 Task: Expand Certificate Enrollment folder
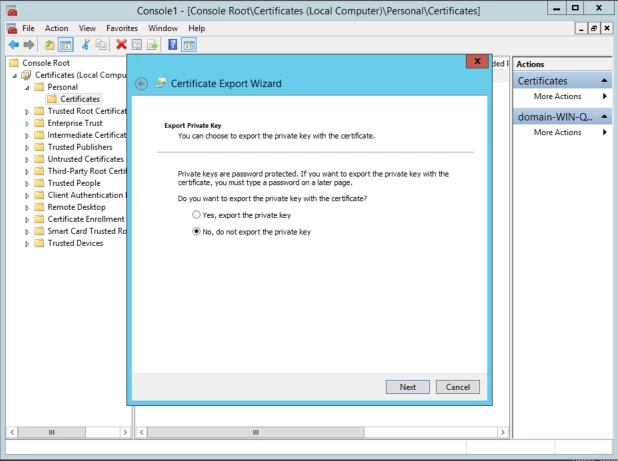point(27,220)
